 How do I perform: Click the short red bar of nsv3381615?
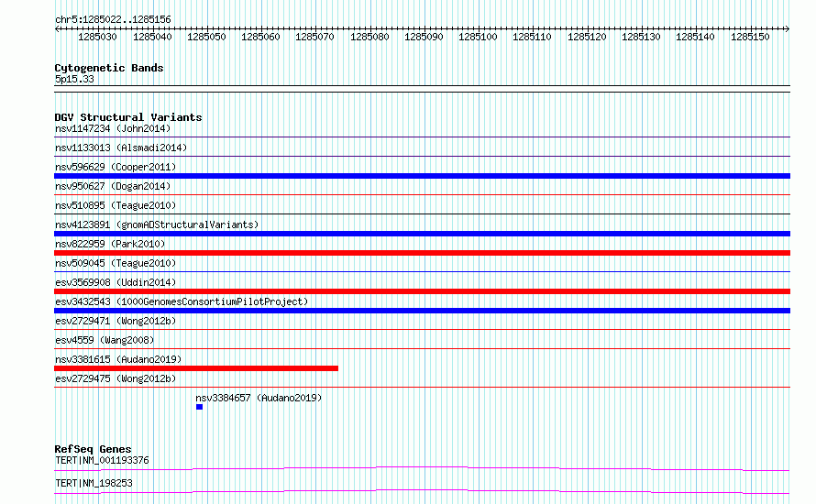tap(196, 368)
